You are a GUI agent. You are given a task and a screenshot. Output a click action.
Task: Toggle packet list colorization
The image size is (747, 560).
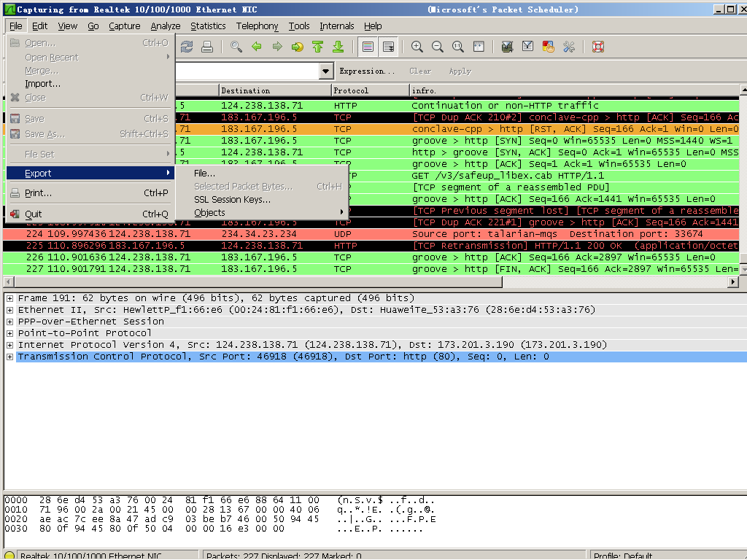click(x=368, y=47)
